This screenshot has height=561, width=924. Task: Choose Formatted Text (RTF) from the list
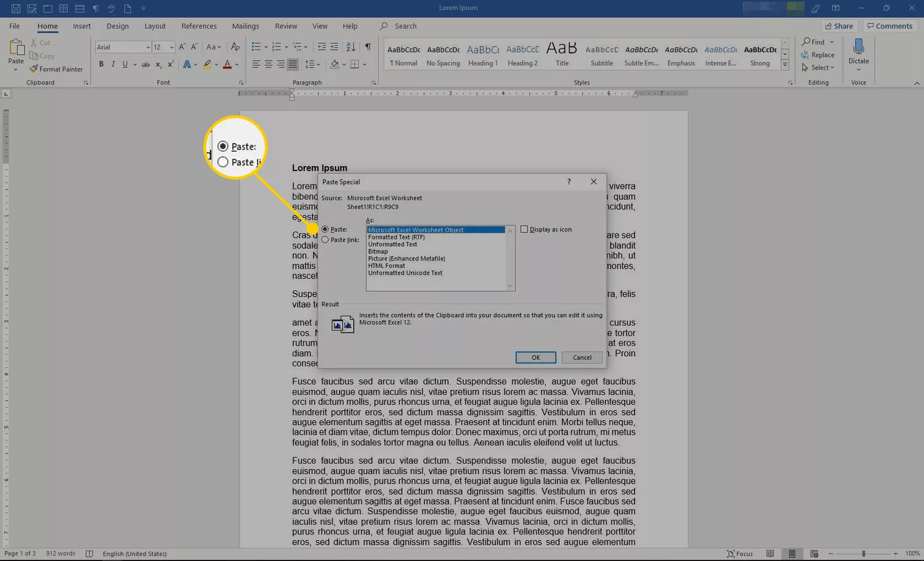tap(397, 237)
